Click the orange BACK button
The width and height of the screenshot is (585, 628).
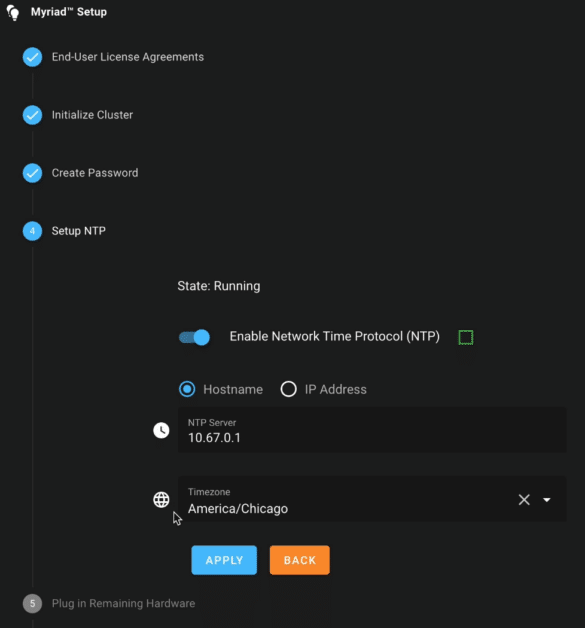pos(300,560)
